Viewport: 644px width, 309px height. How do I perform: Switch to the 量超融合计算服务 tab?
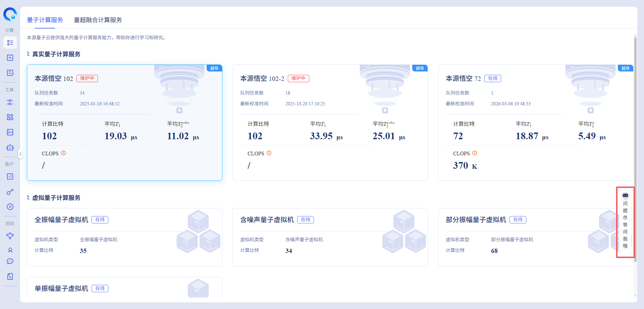point(98,20)
